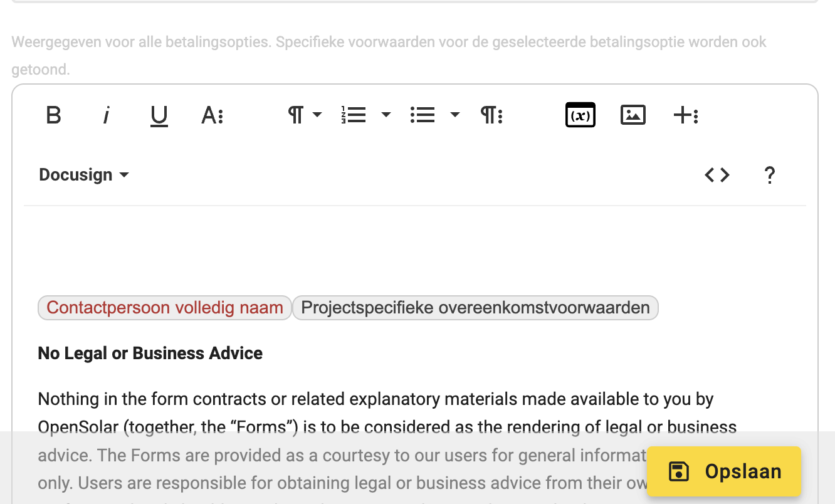
Task: Open the editor help question mark
Action: pyautogui.click(x=770, y=175)
